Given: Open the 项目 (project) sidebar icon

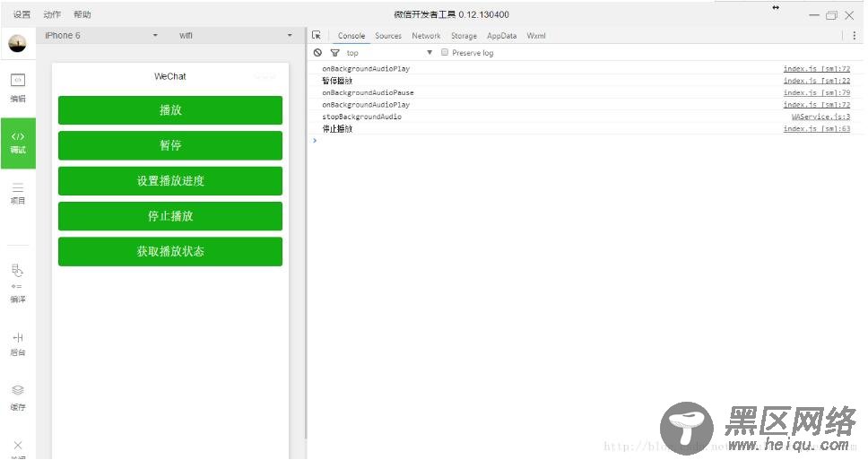Looking at the screenshot, I should [x=18, y=194].
